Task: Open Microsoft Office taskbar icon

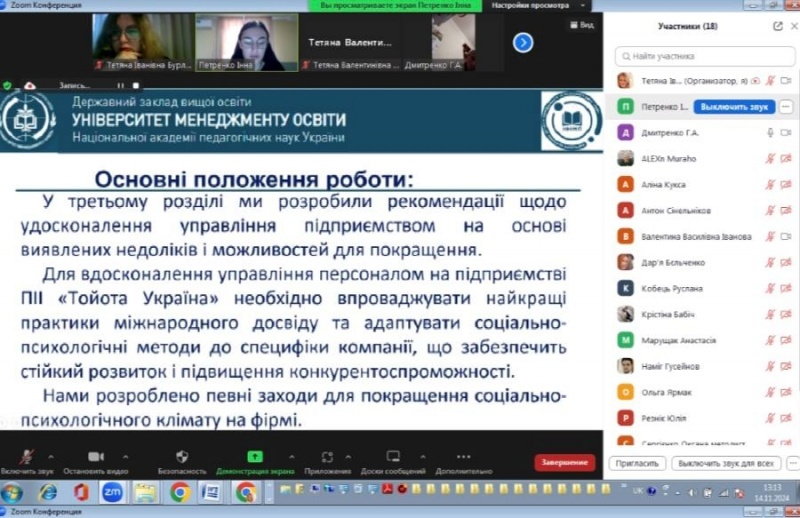Action: 81,493
